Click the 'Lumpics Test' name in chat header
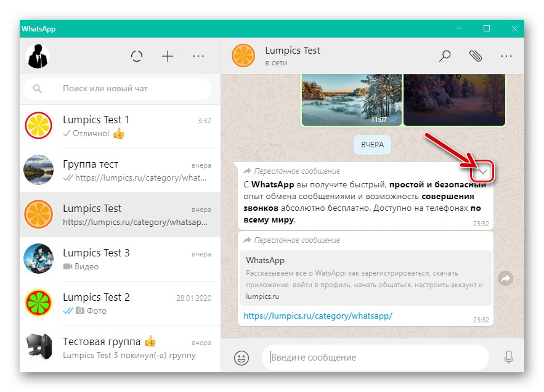This screenshot has height=392, width=544. click(x=293, y=51)
